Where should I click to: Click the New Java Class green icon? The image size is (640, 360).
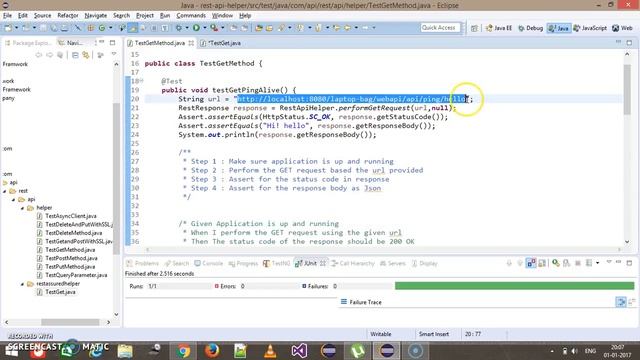tap(102, 28)
